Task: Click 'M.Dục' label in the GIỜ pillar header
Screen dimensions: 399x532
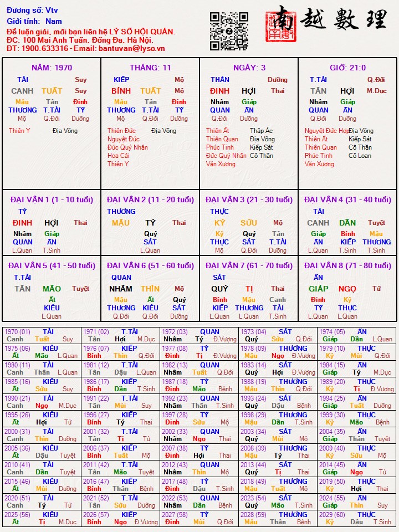Action: coord(377,91)
